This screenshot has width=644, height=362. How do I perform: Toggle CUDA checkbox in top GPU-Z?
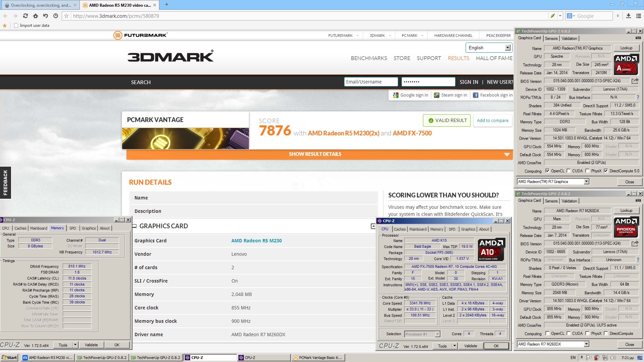(x=569, y=171)
